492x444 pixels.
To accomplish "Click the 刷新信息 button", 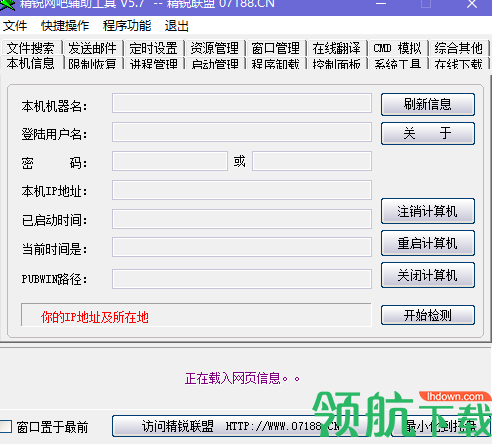I will tap(428, 105).
